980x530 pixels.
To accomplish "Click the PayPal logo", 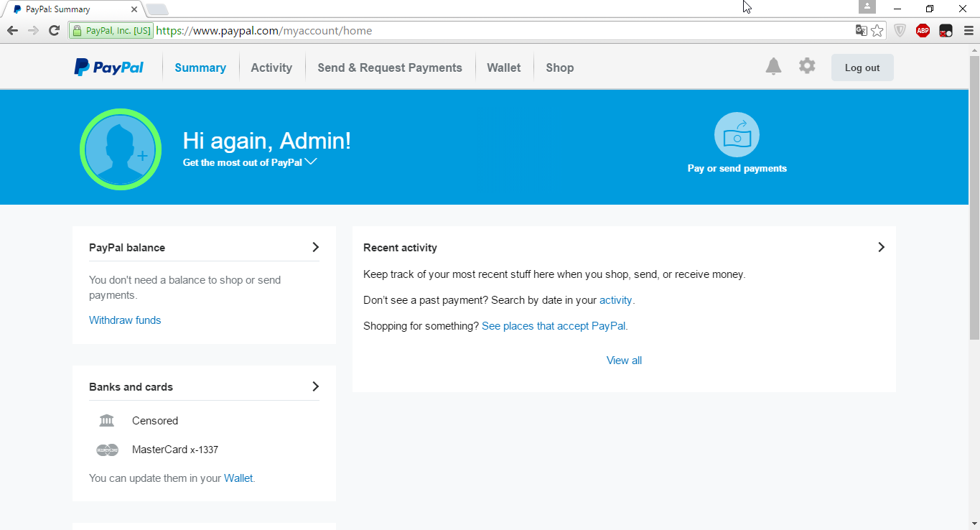I will pos(108,66).
